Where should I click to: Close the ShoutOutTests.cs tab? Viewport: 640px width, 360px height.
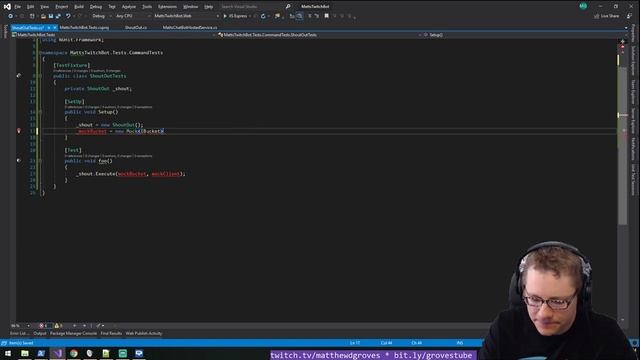pyautogui.click(x=55, y=28)
